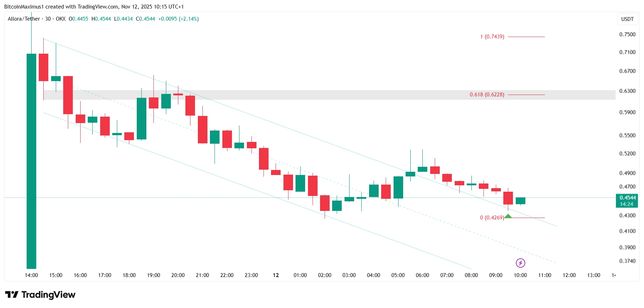Click the latest green candle near 10:00
Image resolution: width=644 pixels, height=308 pixels.
(x=520, y=201)
